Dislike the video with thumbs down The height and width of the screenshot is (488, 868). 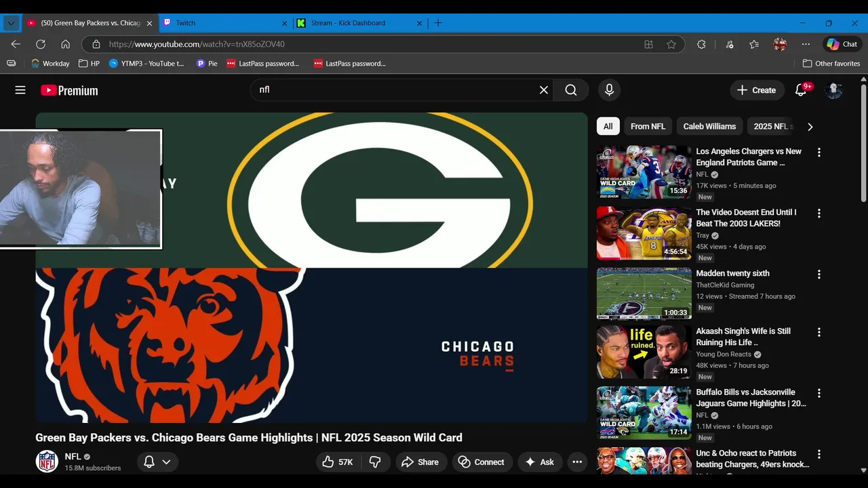pos(375,462)
